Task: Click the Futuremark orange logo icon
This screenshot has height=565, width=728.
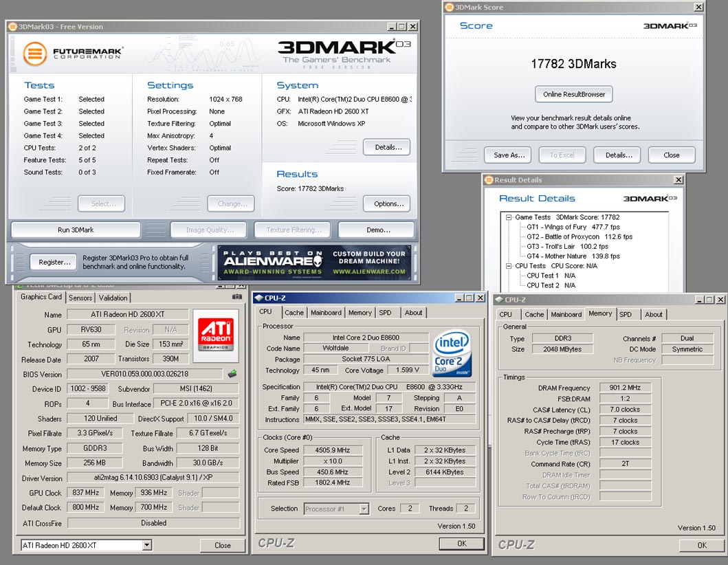Action: (x=35, y=54)
